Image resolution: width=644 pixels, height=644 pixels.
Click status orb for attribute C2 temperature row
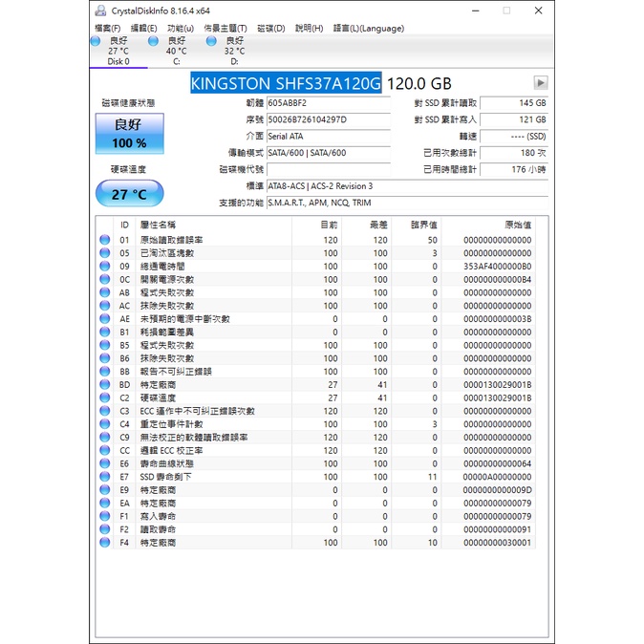[104, 397]
